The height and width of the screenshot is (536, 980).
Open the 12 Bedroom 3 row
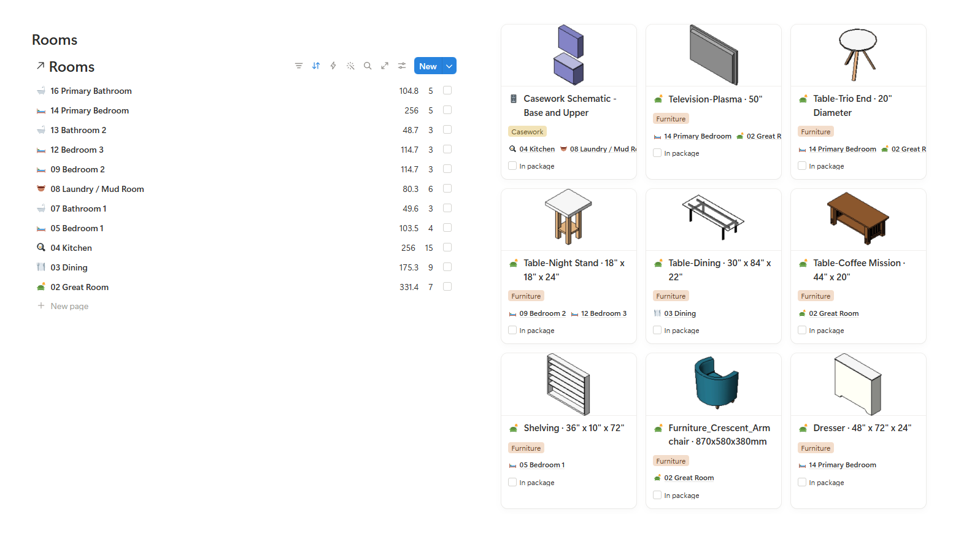pyautogui.click(x=245, y=150)
